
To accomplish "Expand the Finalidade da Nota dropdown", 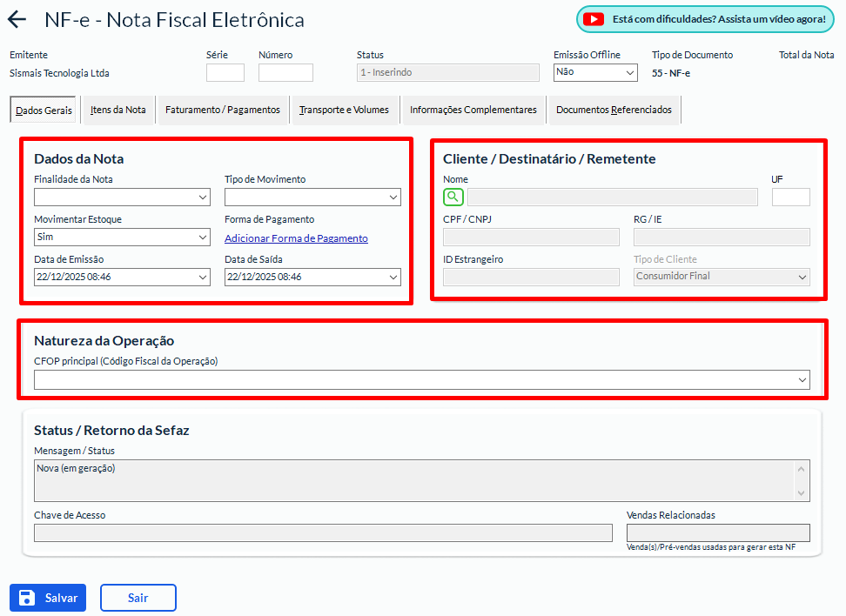I will (122, 198).
